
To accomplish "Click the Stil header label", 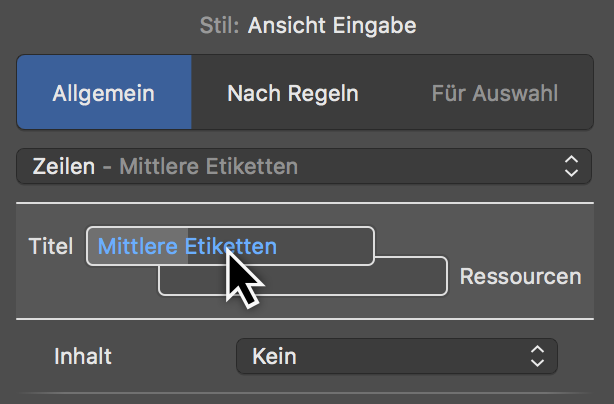I will pyautogui.click(x=218, y=25).
